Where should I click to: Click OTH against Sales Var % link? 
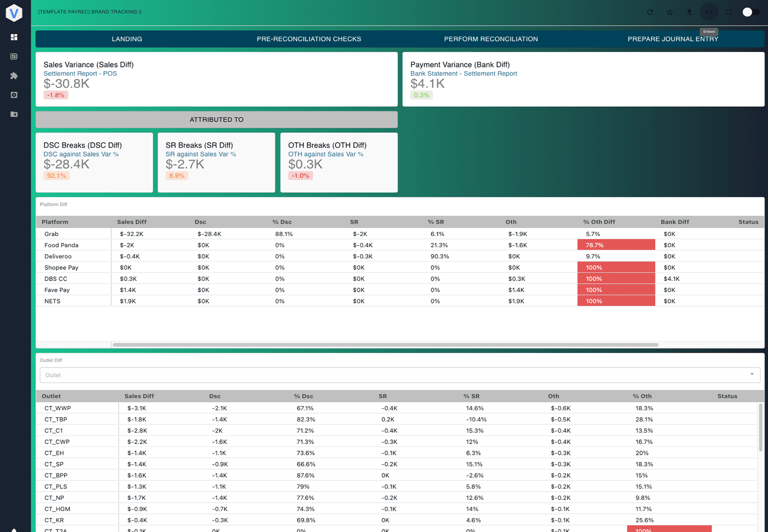pos(325,154)
